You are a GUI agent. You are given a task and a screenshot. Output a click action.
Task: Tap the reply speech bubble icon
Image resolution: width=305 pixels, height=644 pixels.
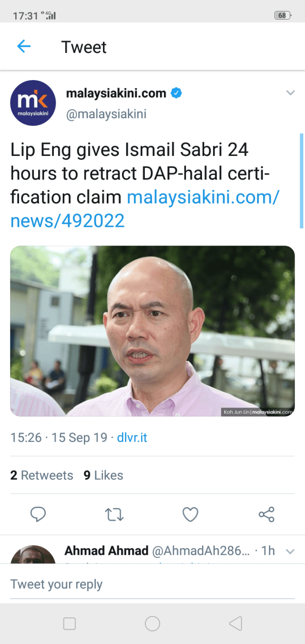[x=38, y=514]
